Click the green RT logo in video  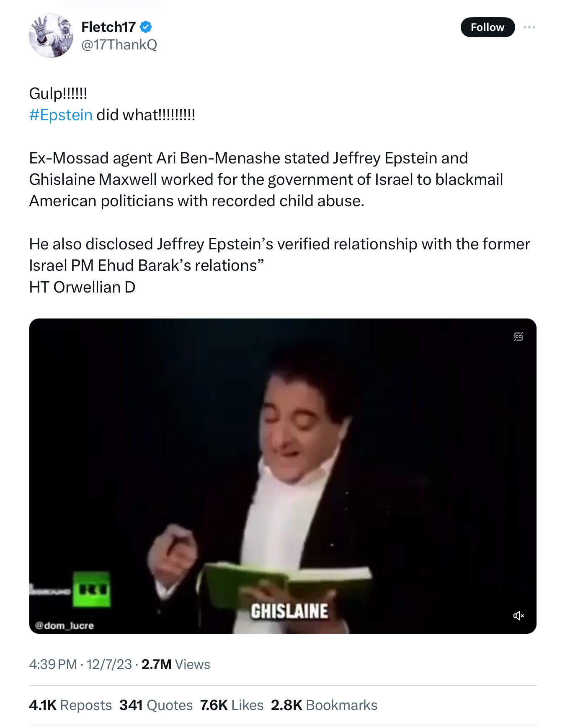pyautogui.click(x=92, y=589)
